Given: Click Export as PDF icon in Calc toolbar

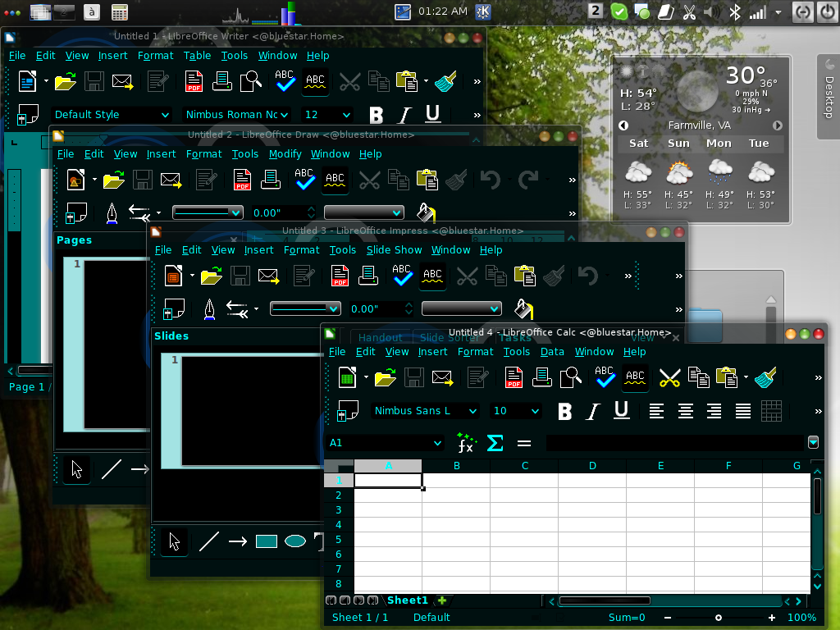Looking at the screenshot, I should click(514, 377).
